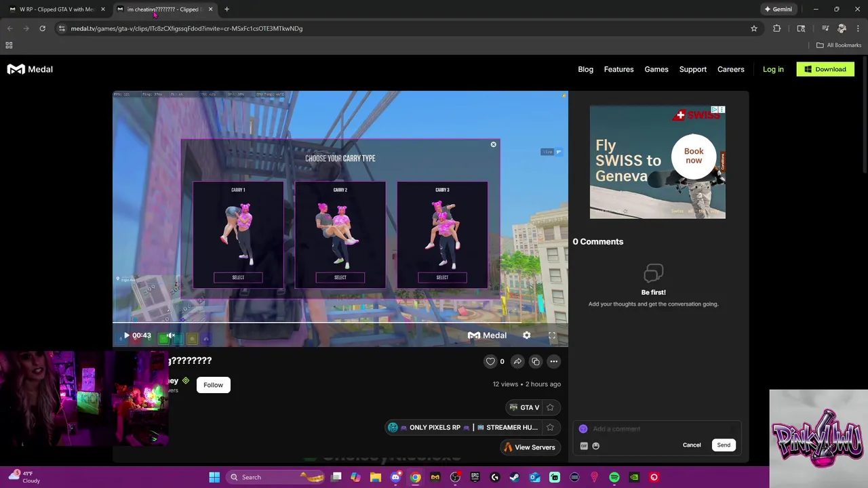This screenshot has width=868, height=488.
Task: Open Games menu item
Action: point(656,69)
